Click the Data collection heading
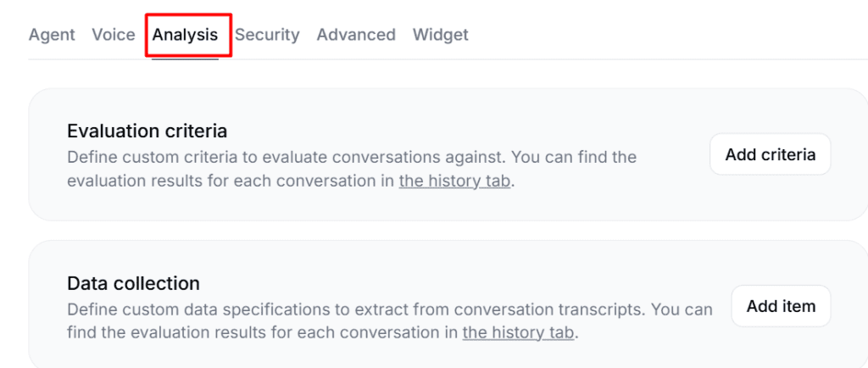868x368 pixels. pos(133,283)
